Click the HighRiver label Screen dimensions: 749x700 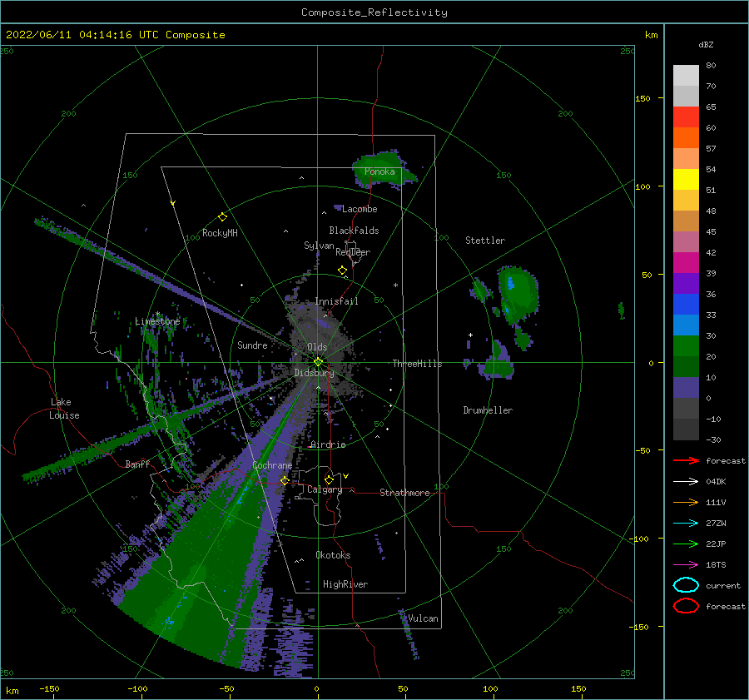coord(345,584)
